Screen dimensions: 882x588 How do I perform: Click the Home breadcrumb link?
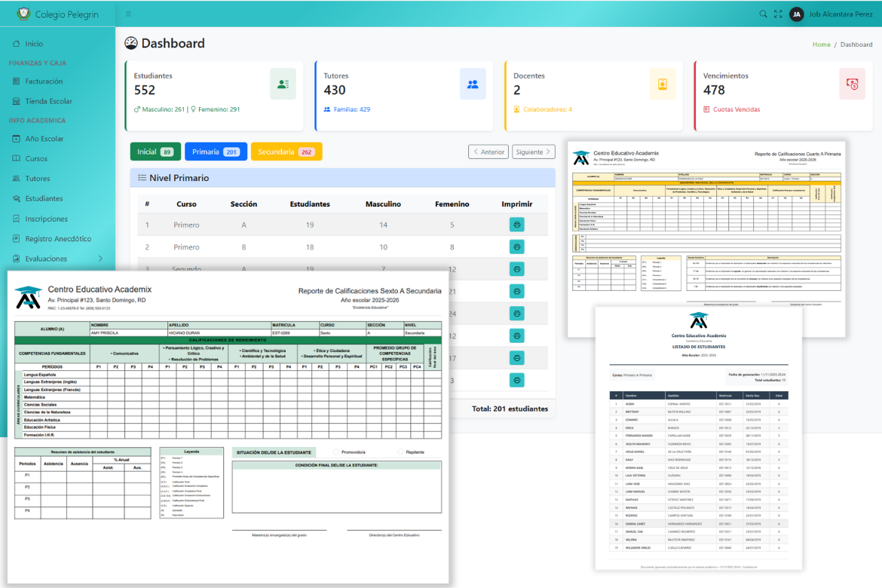tap(821, 44)
